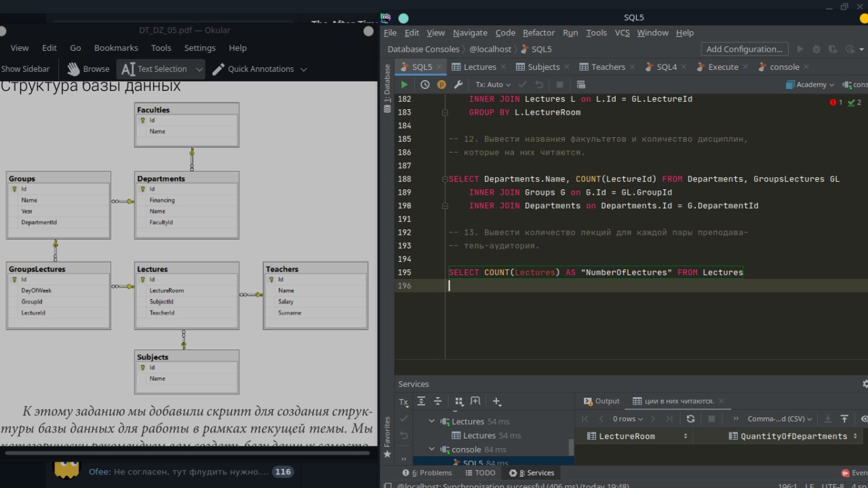Open the Output tab in Services
Image resolution: width=868 pixels, height=488 pixels.
pos(601,401)
